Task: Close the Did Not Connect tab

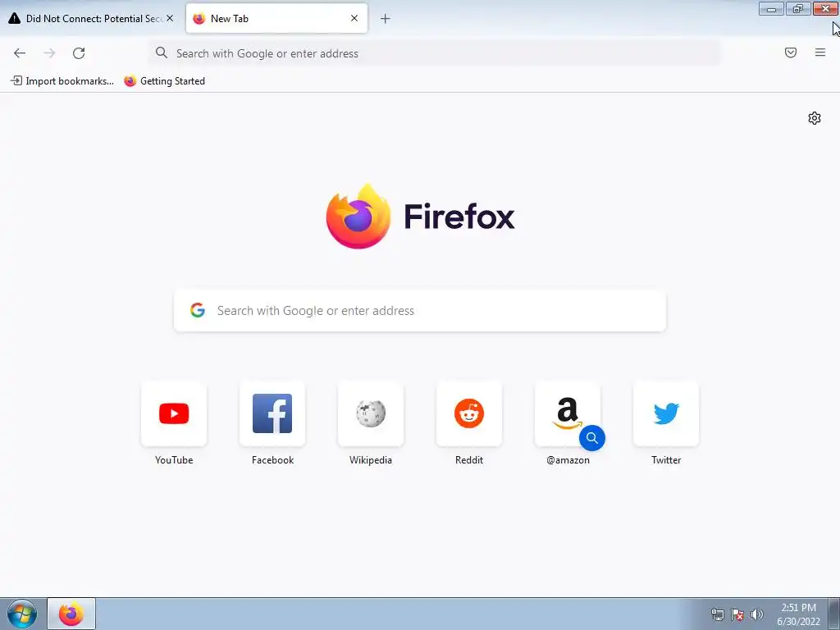Action: point(170,18)
